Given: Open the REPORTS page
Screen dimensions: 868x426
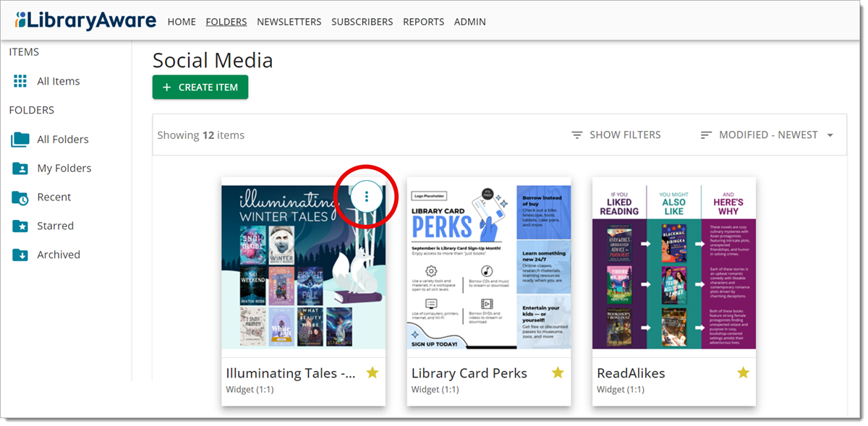Looking at the screenshot, I should (424, 22).
